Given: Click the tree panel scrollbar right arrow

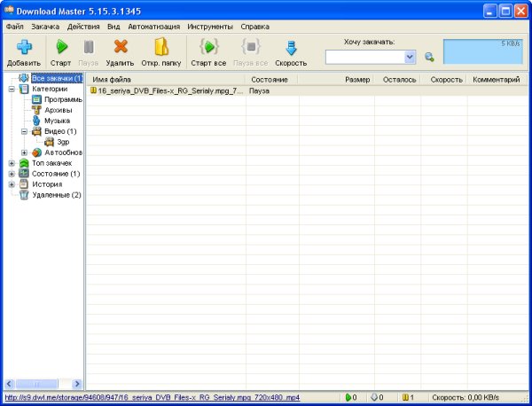Looking at the screenshot, I should [77, 384].
